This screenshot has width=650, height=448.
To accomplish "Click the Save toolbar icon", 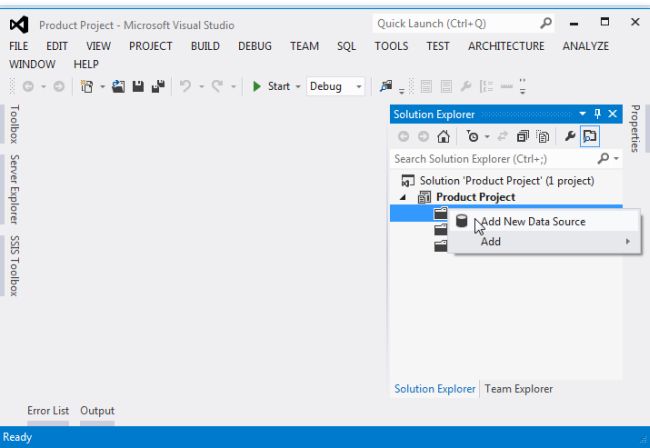I will tap(138, 86).
